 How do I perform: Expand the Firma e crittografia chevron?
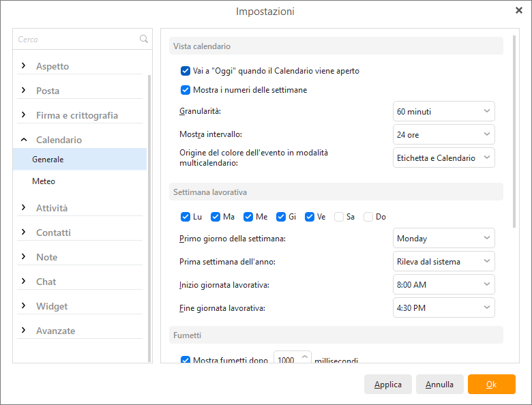pos(23,115)
